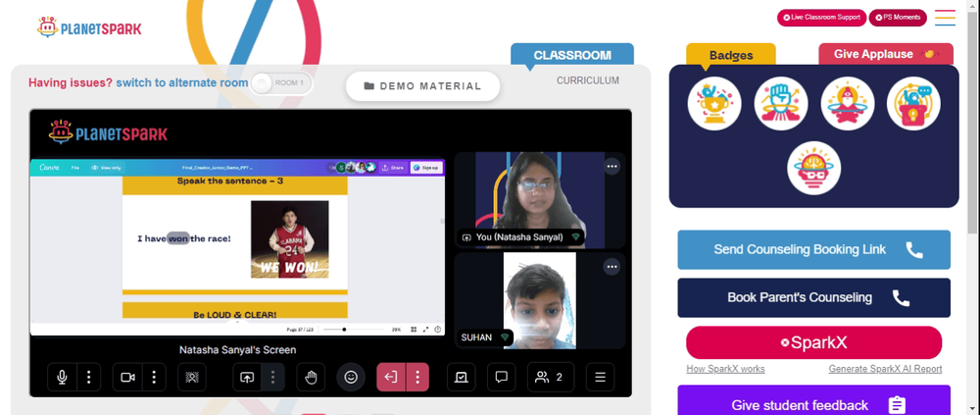
Task: Open options menu on SUHAN's video tile
Action: click(612, 267)
